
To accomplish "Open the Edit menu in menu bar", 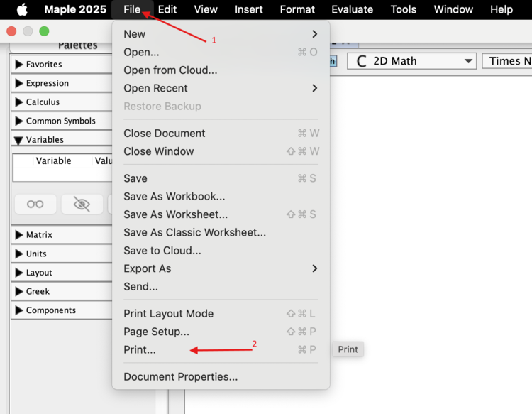I will tap(167, 9).
